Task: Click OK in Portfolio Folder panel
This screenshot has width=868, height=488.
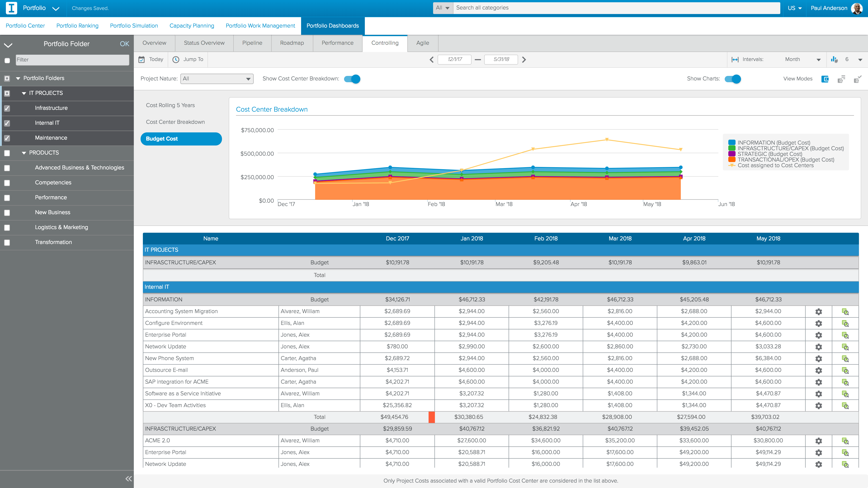Action: pyautogui.click(x=124, y=44)
